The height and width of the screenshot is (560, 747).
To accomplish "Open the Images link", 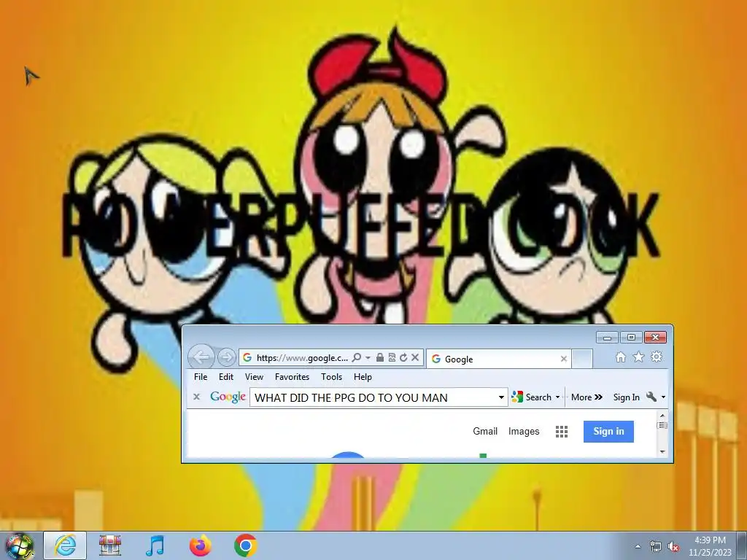I will point(524,431).
